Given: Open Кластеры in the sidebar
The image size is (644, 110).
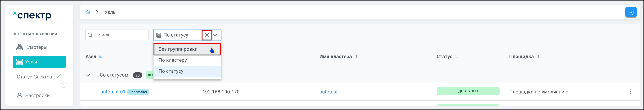Looking at the screenshot, I should 36,47.
